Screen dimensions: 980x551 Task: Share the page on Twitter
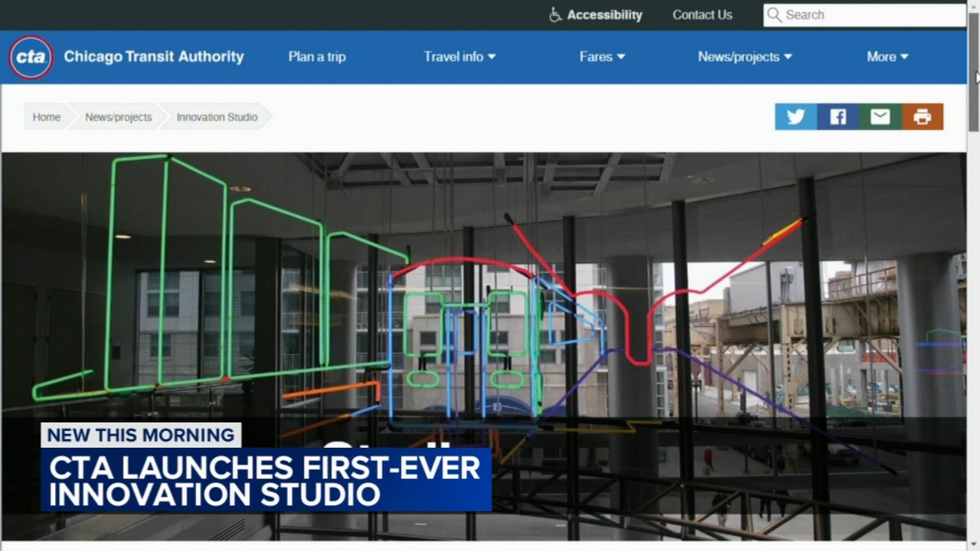[795, 117]
